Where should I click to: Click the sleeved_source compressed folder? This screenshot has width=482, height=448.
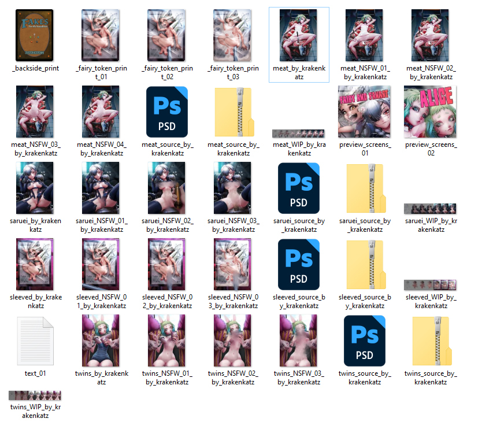(365, 264)
